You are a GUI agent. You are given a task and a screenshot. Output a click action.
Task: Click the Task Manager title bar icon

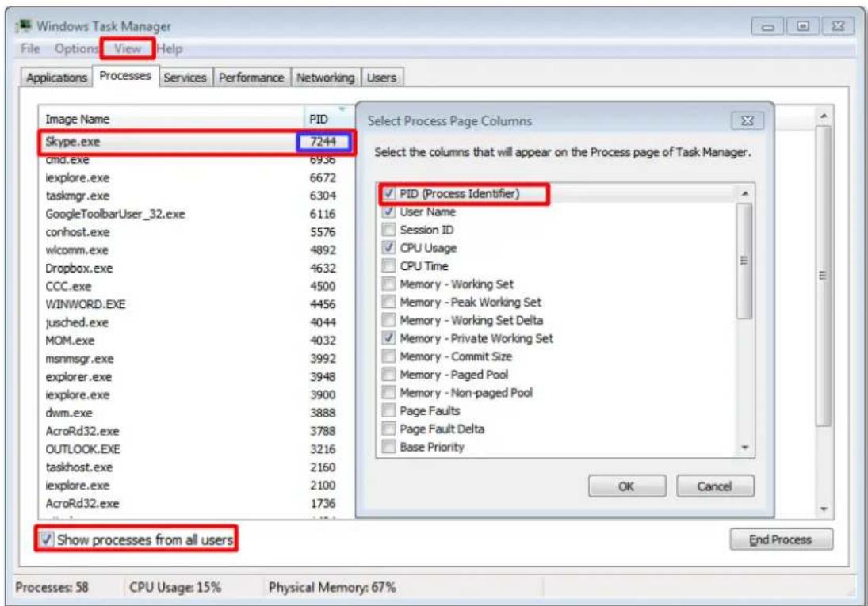[x=24, y=26]
